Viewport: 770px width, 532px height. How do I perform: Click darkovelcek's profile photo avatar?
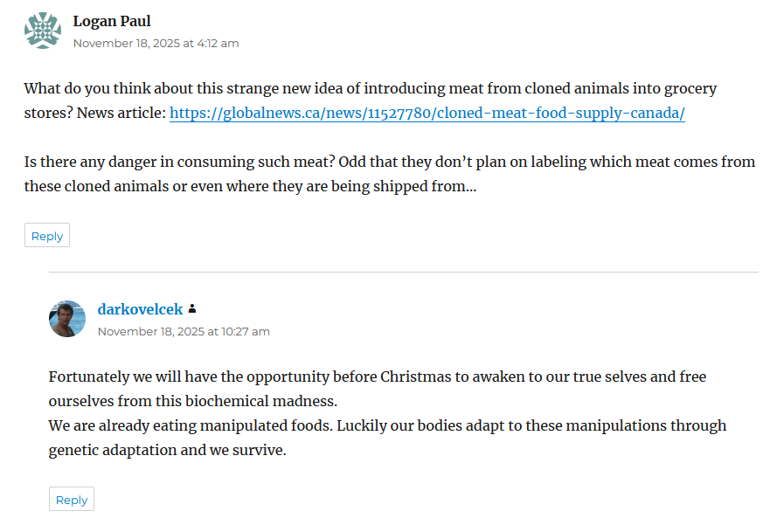[67, 319]
